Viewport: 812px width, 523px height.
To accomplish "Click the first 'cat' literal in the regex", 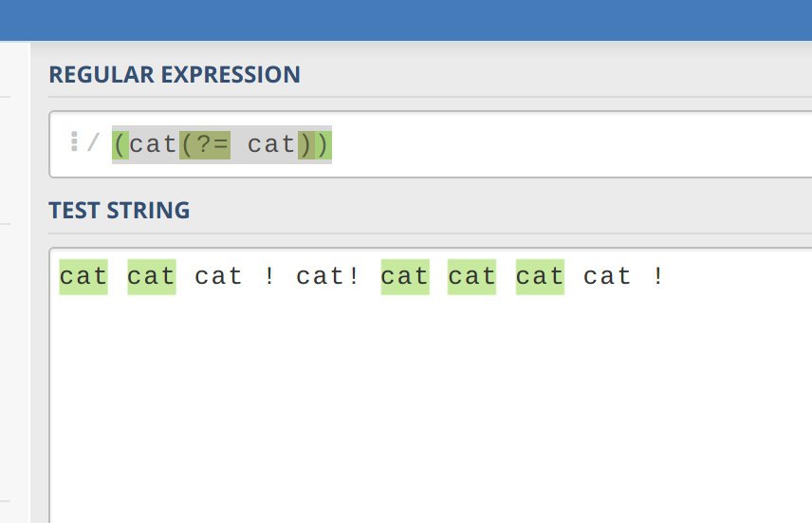I will 154,145.
